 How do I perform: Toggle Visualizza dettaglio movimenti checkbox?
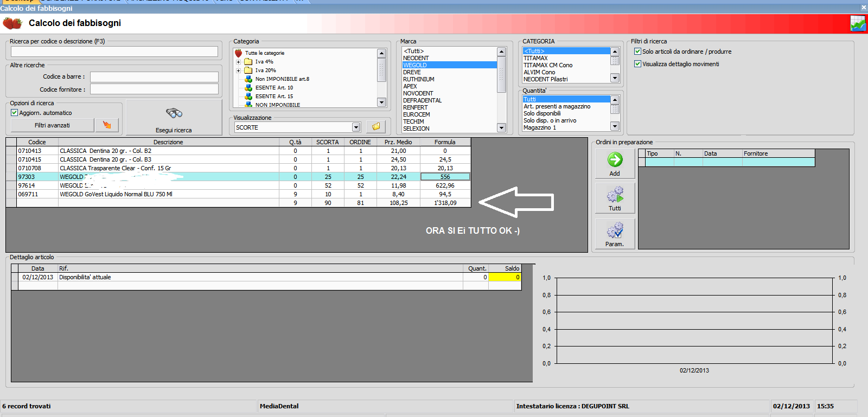(638, 64)
